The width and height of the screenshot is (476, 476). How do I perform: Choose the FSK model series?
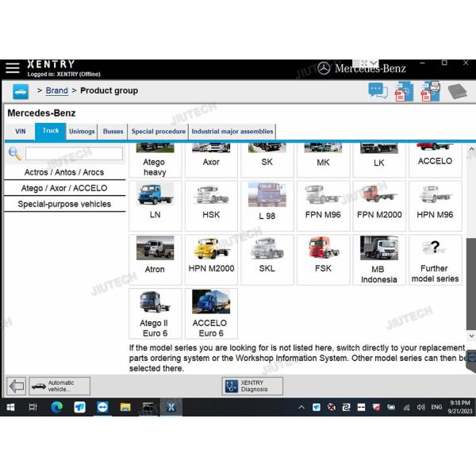[323, 259]
